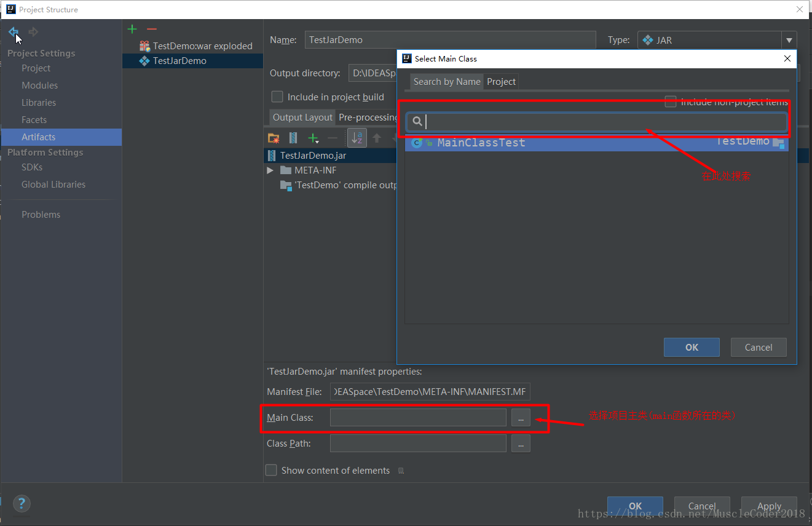Open Libraries settings
Image resolution: width=812 pixels, height=526 pixels.
pos(39,103)
